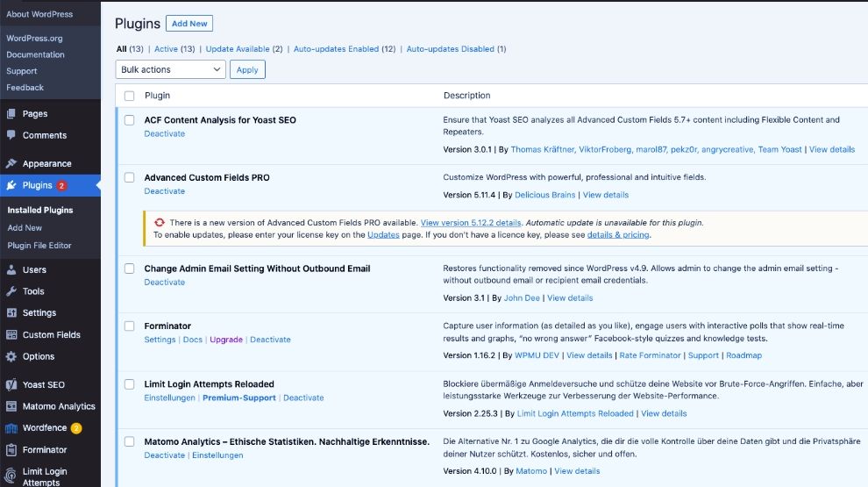Tick Limit Login Attempts Reloaded checkbox
The image size is (868, 487).
coord(129,384)
